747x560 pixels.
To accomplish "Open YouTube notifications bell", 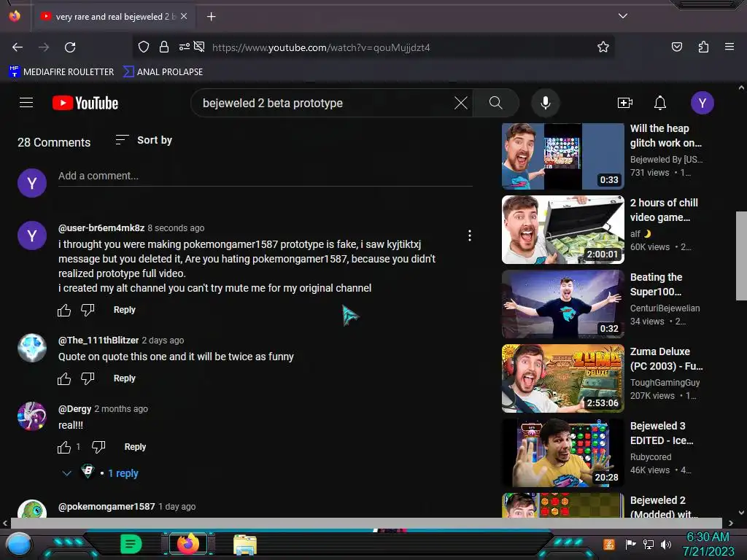I will 659,103.
